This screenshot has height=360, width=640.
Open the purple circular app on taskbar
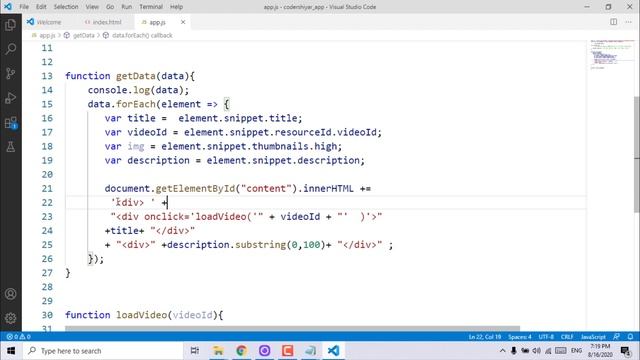tap(264, 351)
